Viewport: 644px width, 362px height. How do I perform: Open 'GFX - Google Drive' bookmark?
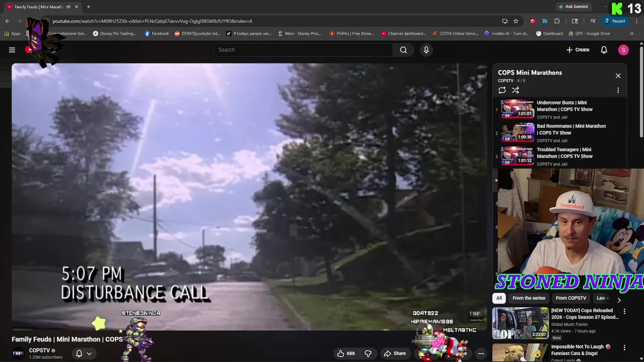tap(589, 34)
